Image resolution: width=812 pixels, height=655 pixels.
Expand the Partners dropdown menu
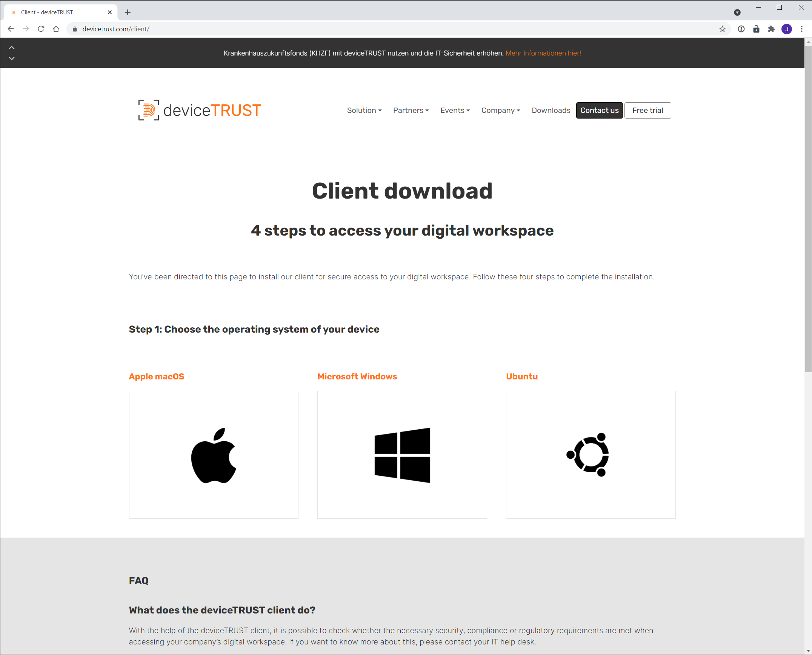point(410,110)
